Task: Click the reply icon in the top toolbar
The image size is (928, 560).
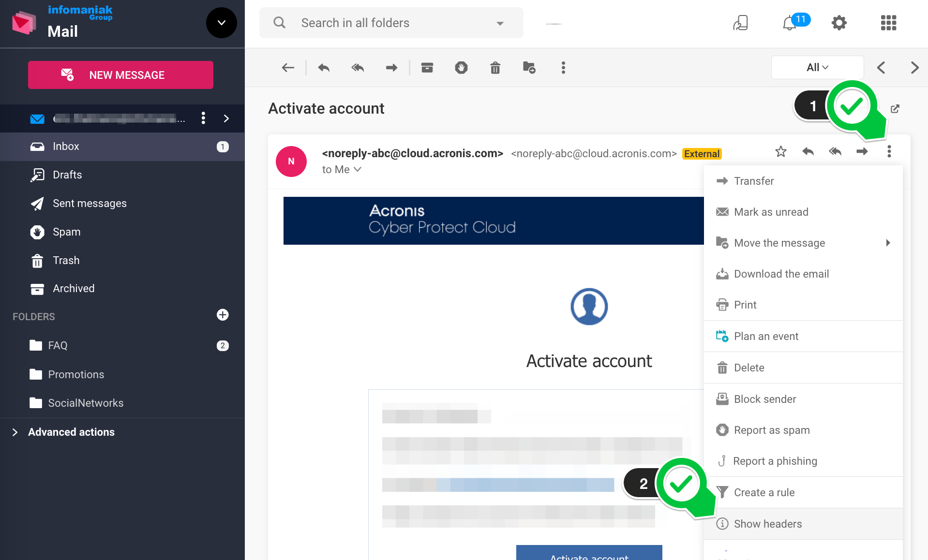Action: coord(324,68)
